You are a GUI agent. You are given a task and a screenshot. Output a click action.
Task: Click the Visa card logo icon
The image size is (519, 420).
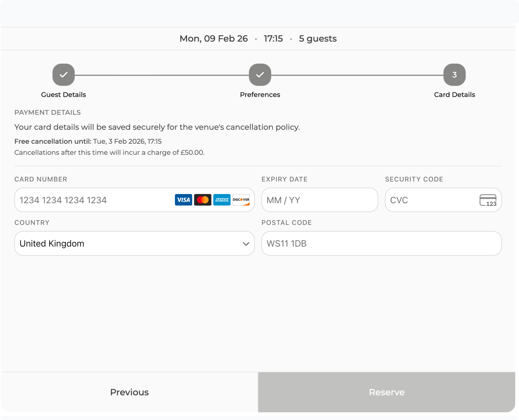(x=183, y=200)
